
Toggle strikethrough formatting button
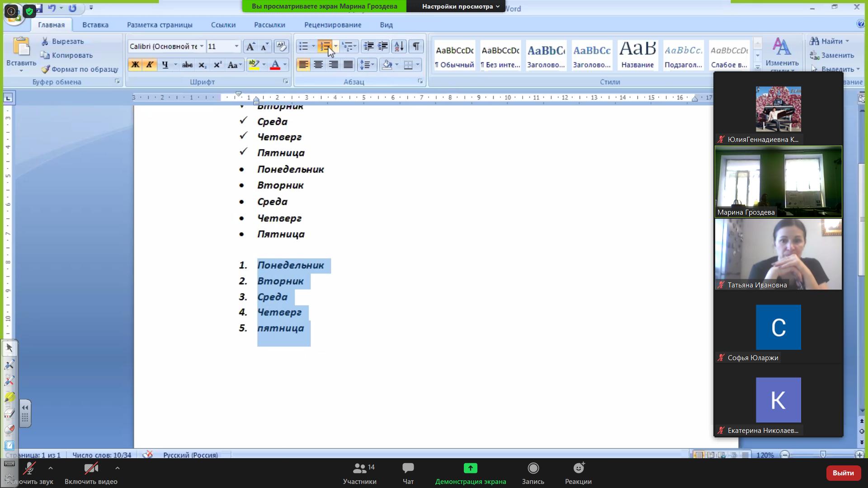point(187,65)
